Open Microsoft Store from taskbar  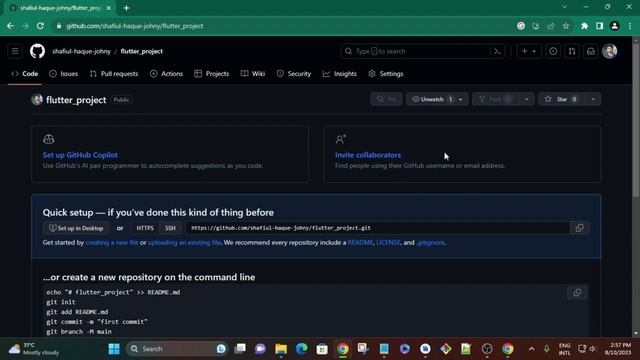pyautogui.click(x=322, y=349)
